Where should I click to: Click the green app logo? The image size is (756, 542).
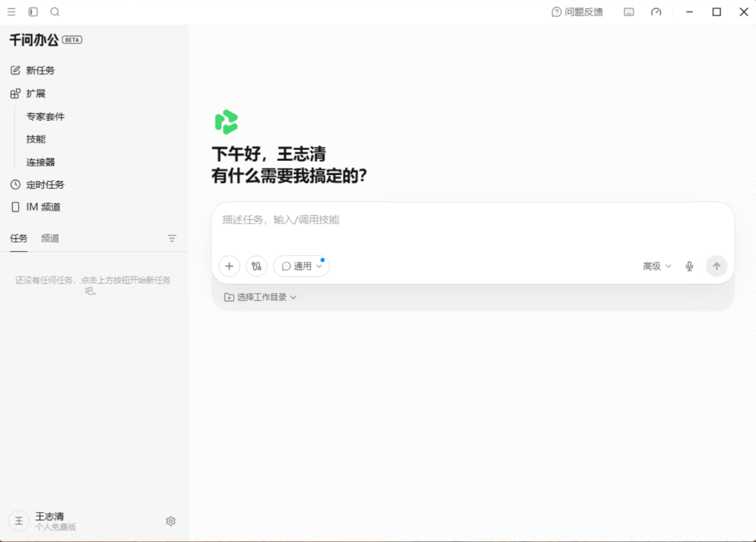click(226, 122)
